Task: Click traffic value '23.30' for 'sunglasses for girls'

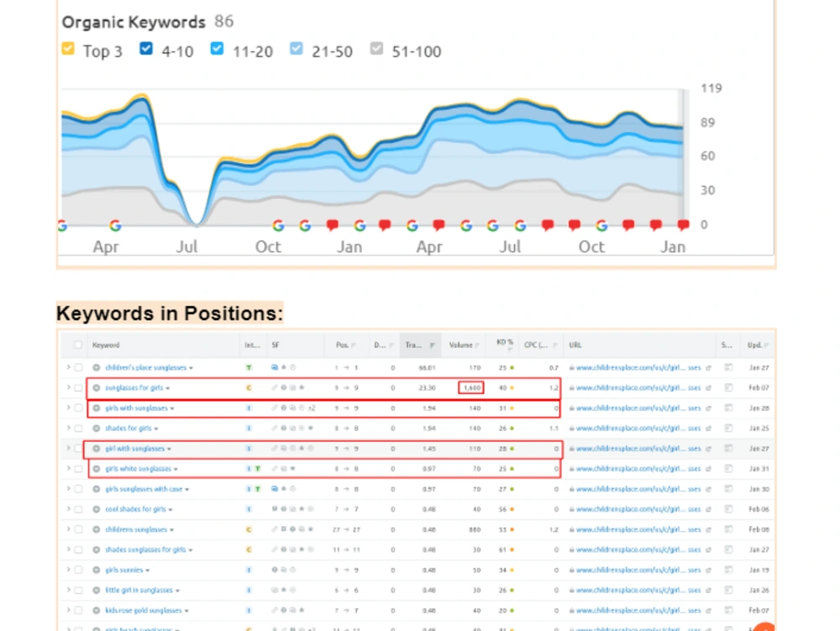Action: tap(427, 388)
